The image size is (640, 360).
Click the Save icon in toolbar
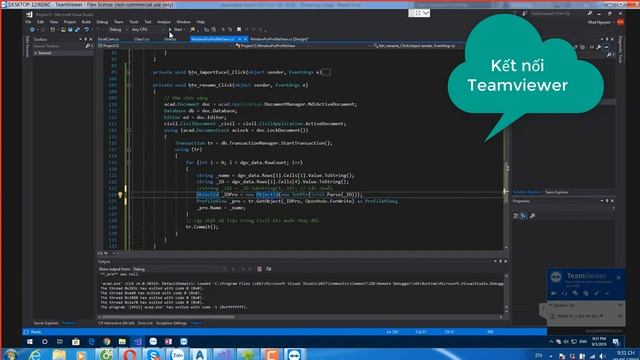(x=70, y=30)
